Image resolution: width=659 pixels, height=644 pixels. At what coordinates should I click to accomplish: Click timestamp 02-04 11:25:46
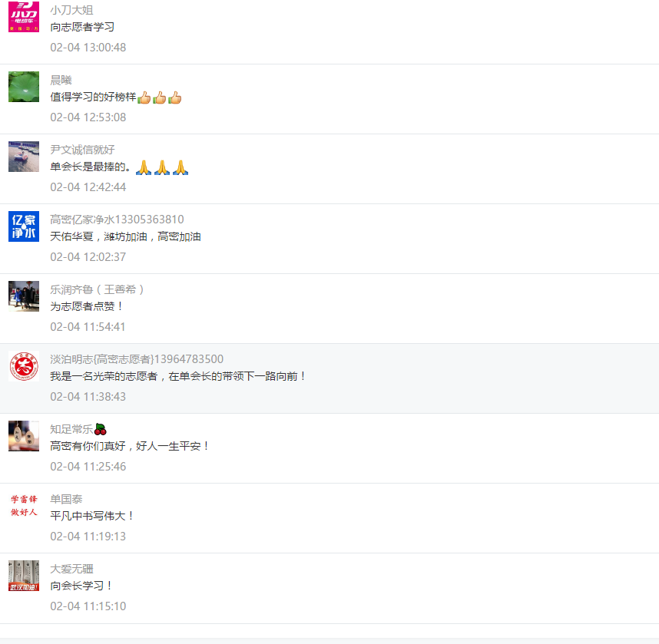[x=88, y=466]
